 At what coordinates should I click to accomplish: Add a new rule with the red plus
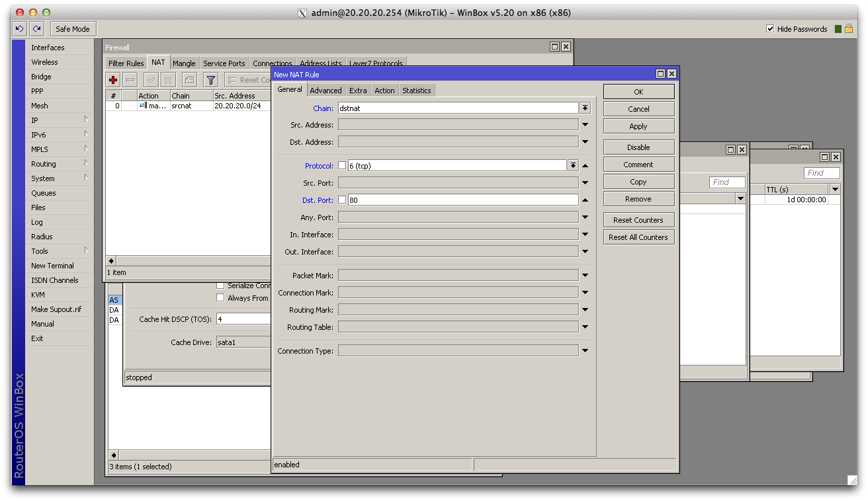tap(113, 80)
